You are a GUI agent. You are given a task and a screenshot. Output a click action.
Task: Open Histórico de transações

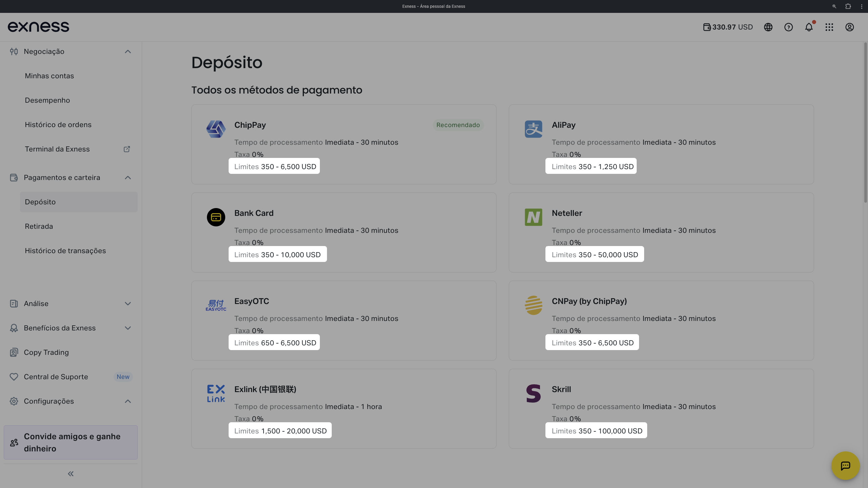[65, 251]
